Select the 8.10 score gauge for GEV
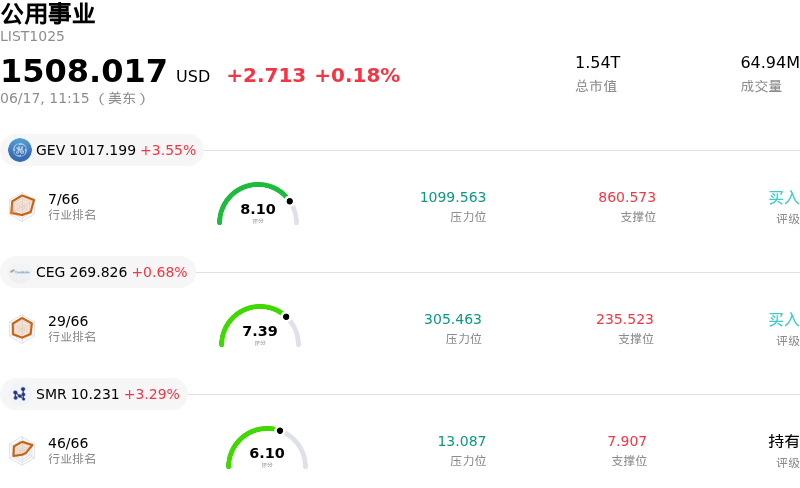 click(x=258, y=204)
